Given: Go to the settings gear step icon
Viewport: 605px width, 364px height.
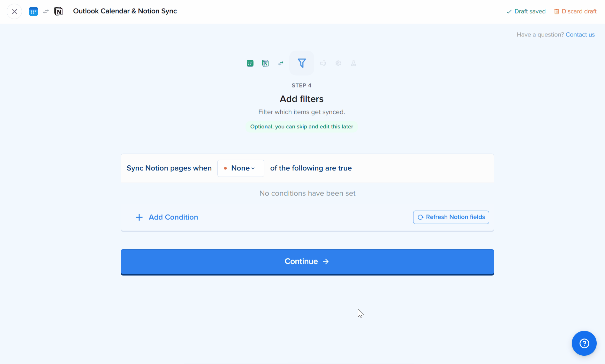Looking at the screenshot, I should [338, 63].
